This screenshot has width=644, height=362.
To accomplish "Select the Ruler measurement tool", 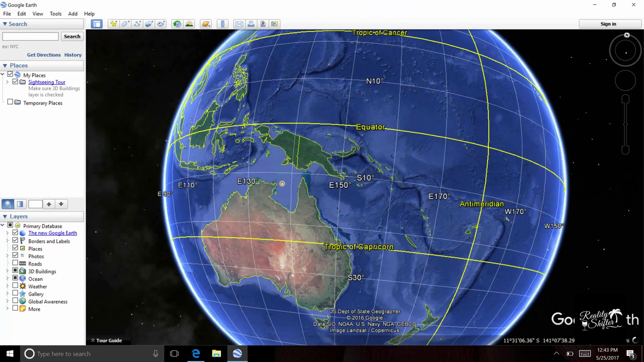I will [x=222, y=24].
